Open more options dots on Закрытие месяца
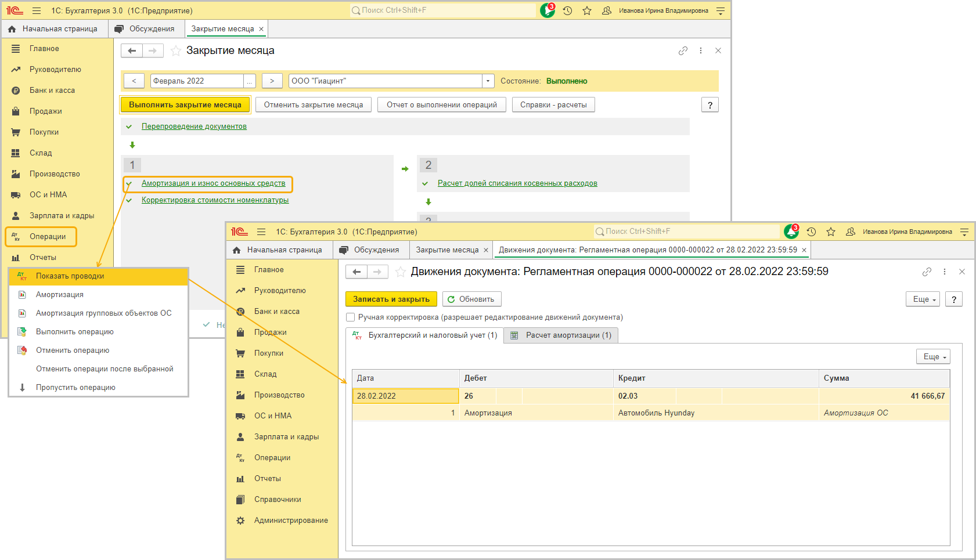 (x=701, y=51)
